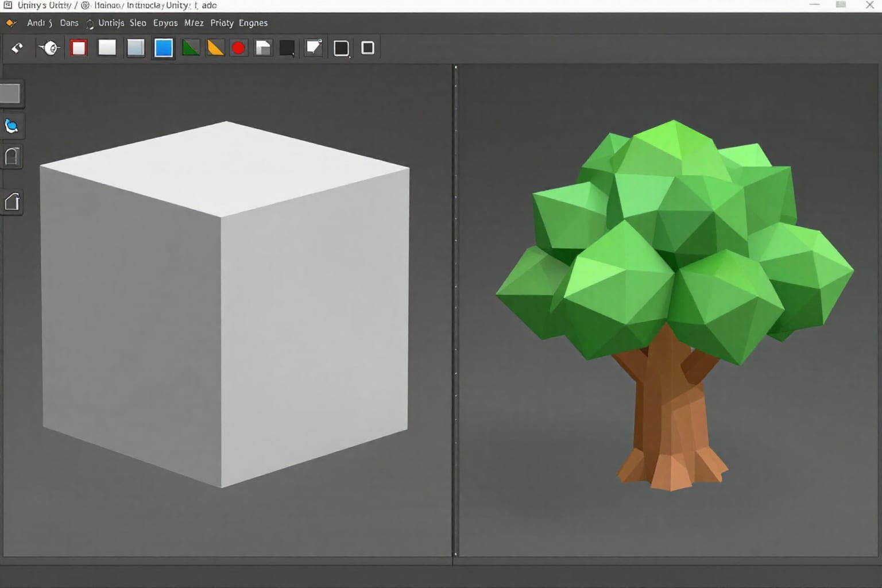882x588 pixels.
Task: Click the red circle record icon
Action: pos(238,48)
